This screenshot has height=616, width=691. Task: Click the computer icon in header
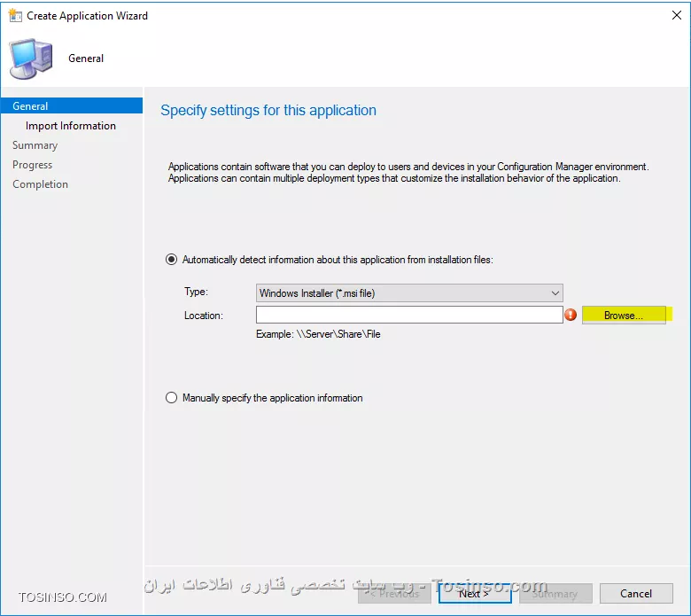31,58
